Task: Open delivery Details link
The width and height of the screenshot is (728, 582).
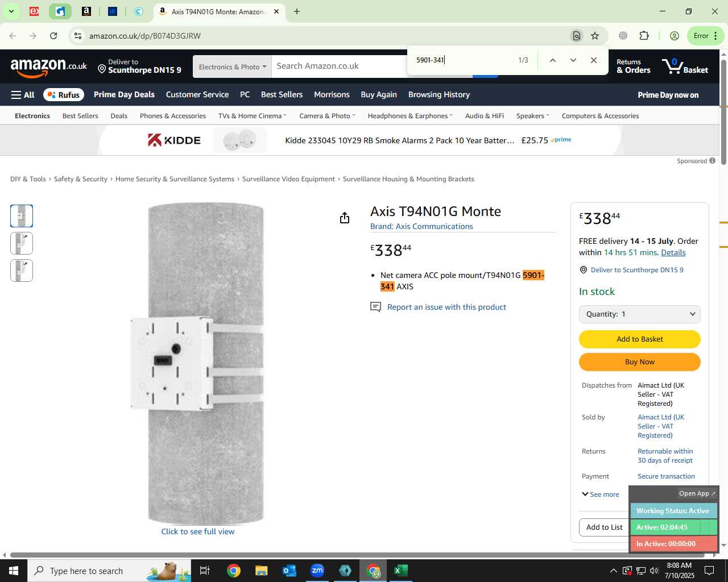Action: click(x=673, y=252)
